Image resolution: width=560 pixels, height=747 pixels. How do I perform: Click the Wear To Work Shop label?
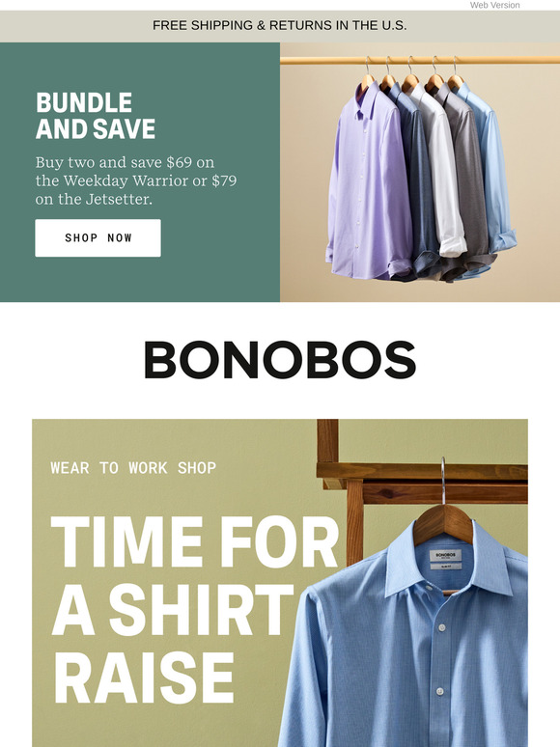tap(133, 468)
